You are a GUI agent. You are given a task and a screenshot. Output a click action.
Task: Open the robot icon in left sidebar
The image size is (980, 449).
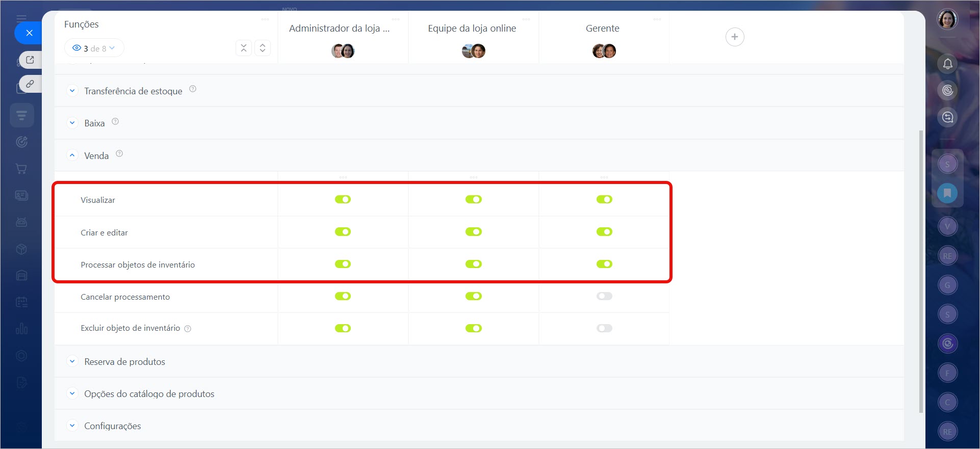tap(21, 222)
